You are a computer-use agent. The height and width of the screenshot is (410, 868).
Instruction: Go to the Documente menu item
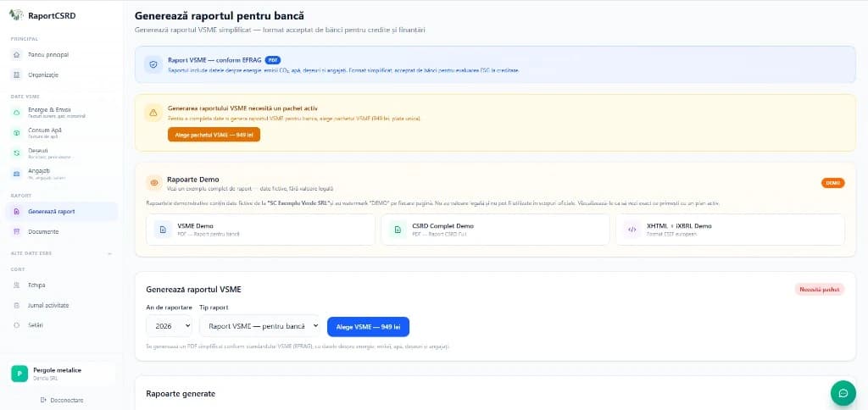(43, 231)
